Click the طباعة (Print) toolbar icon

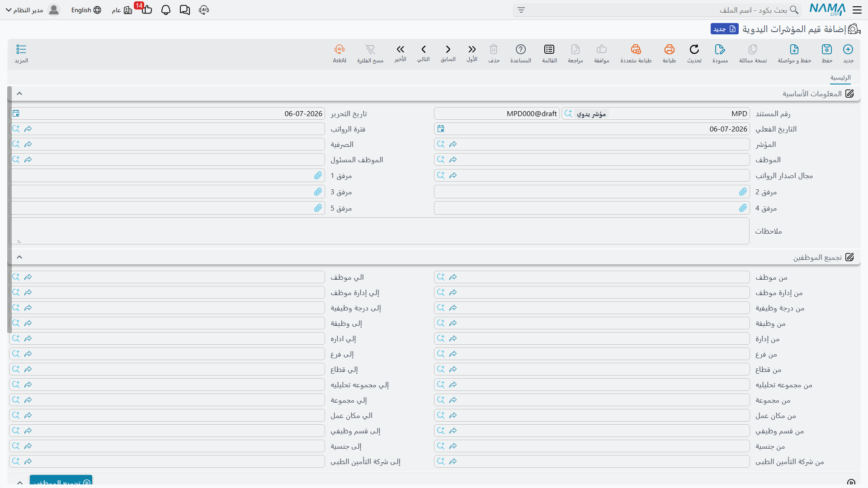coord(669,49)
